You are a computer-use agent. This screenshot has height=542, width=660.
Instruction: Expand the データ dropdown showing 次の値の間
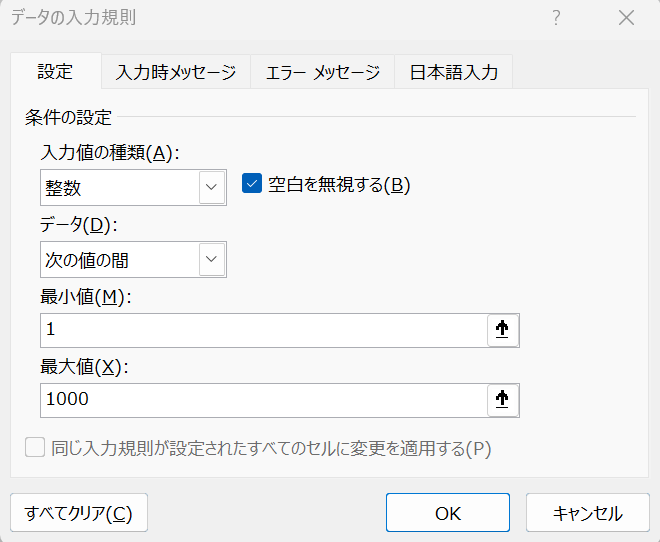point(211,260)
